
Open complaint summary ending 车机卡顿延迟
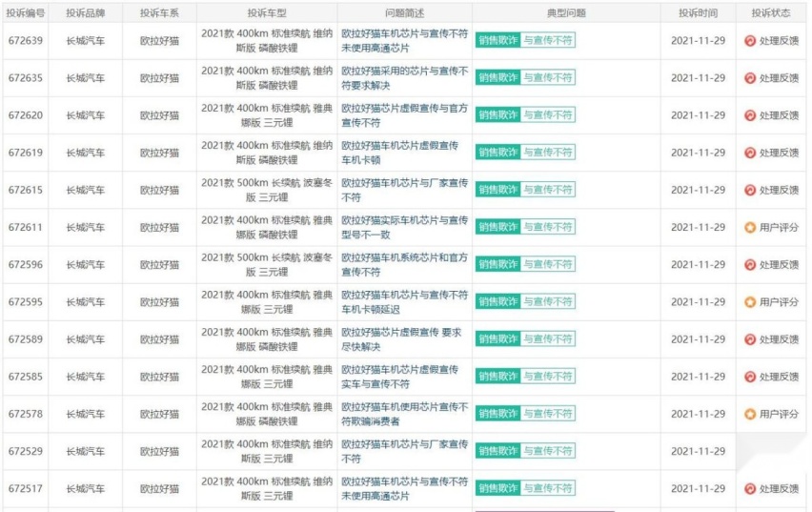(x=404, y=301)
